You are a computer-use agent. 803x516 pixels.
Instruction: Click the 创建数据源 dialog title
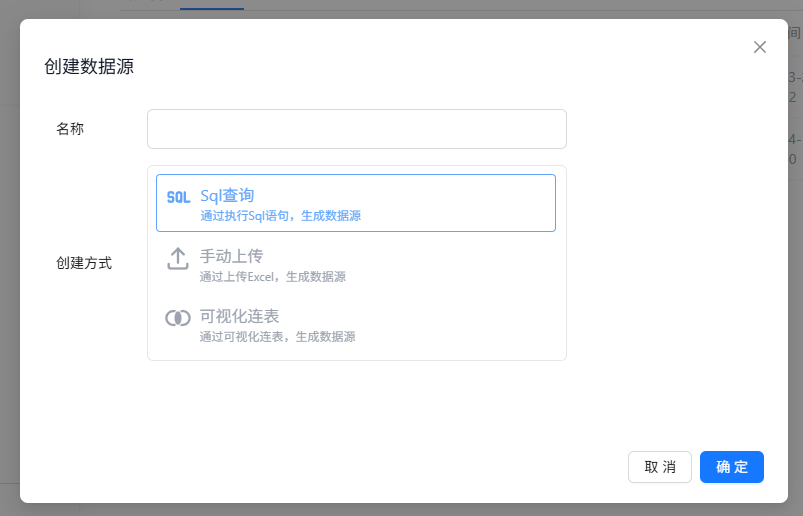(x=89, y=67)
